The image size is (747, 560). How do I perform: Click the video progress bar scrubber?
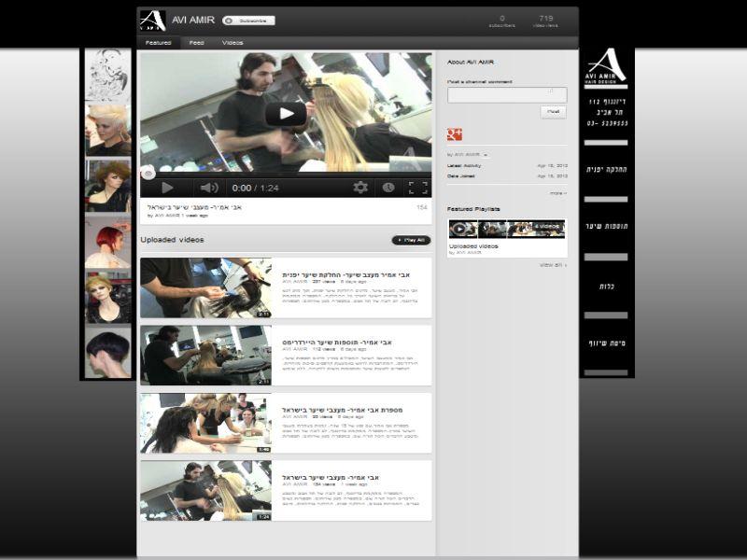click(x=148, y=174)
